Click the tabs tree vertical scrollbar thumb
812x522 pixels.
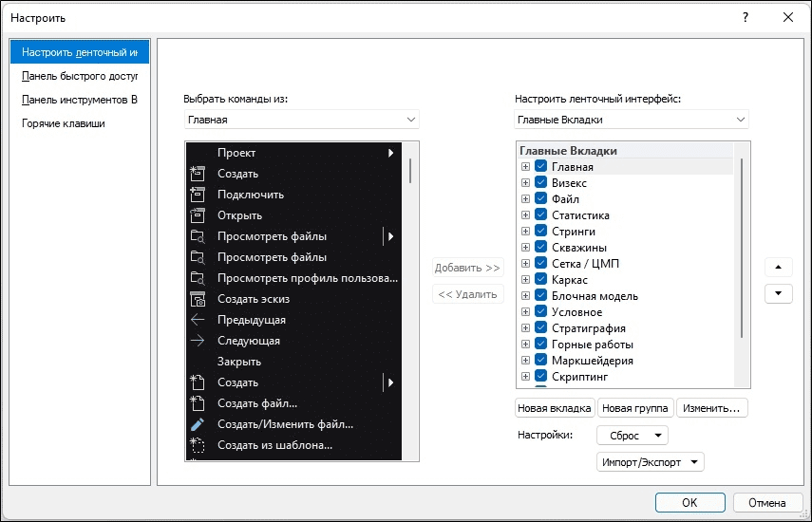[x=742, y=249]
